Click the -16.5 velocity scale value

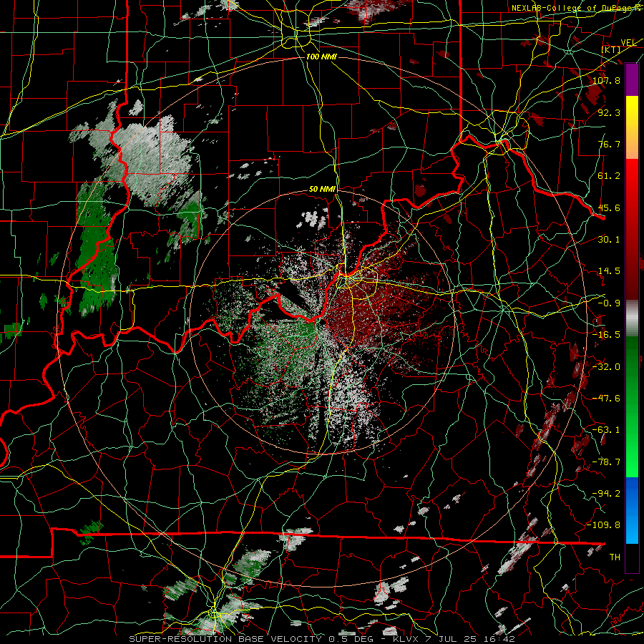(x=606, y=335)
